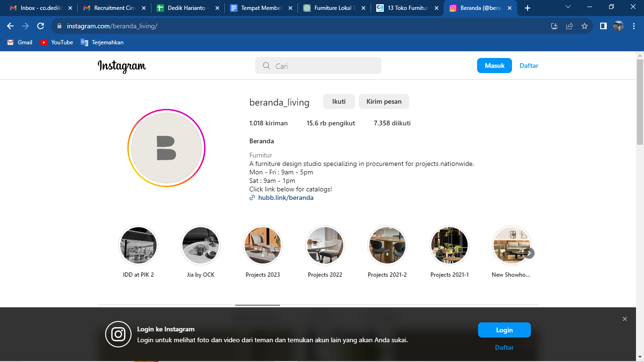This screenshot has height=362, width=644.
Task: Open hubb.link/beranda link
Action: pos(286,197)
